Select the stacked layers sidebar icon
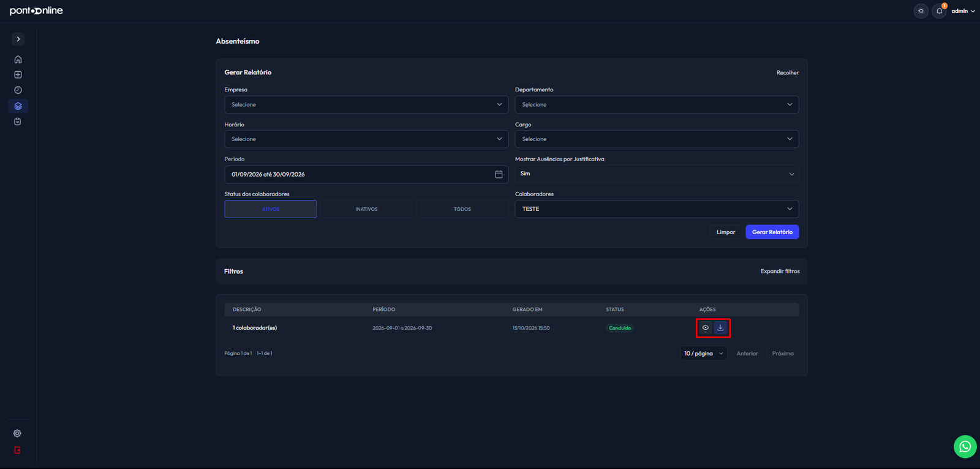This screenshot has height=469, width=980. pyautogui.click(x=18, y=106)
